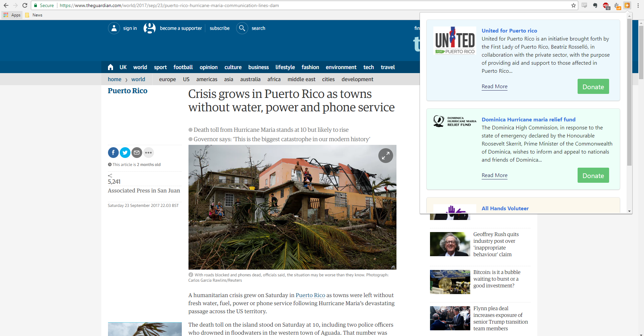Open the tech section
The height and width of the screenshot is (336, 644).
pos(369,67)
